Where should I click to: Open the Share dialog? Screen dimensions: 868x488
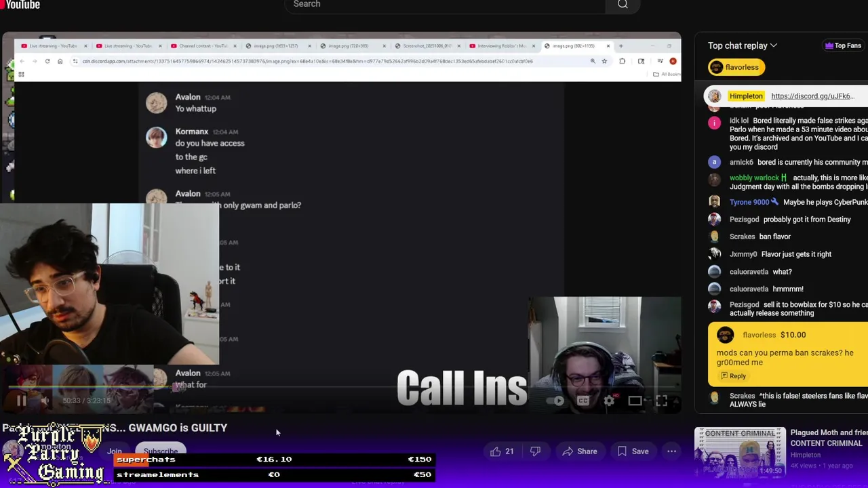coord(580,451)
